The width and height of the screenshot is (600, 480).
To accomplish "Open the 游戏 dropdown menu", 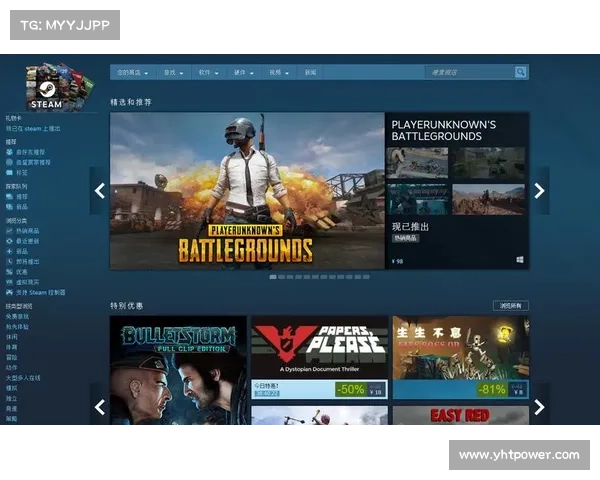I will (x=173, y=72).
